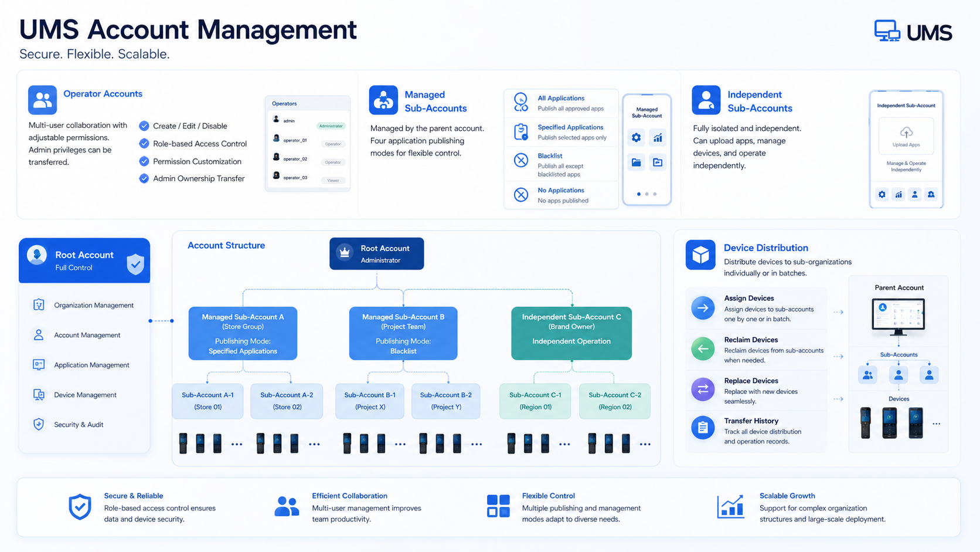980x552 pixels.
Task: Select Sub-Account B-2 (Project Y)
Action: click(446, 401)
